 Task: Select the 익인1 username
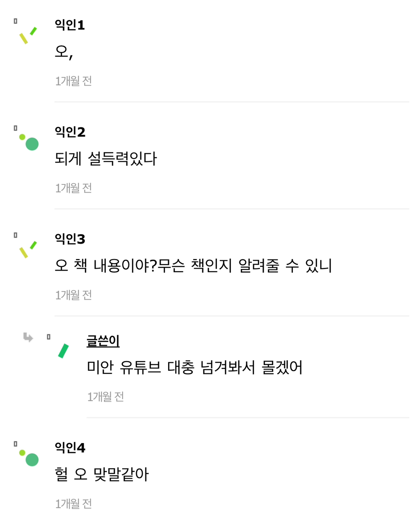pyautogui.click(x=70, y=25)
